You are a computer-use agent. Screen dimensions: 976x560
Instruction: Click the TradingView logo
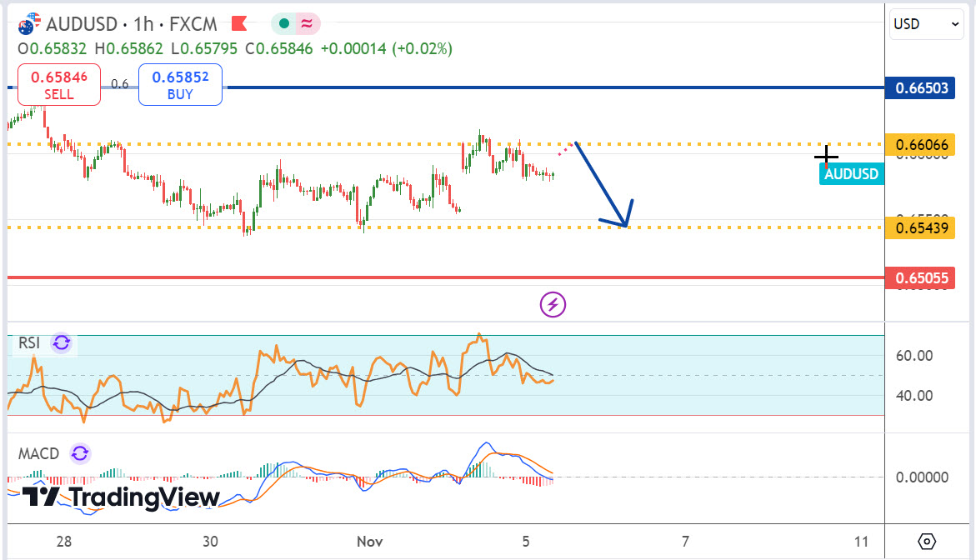(x=121, y=497)
